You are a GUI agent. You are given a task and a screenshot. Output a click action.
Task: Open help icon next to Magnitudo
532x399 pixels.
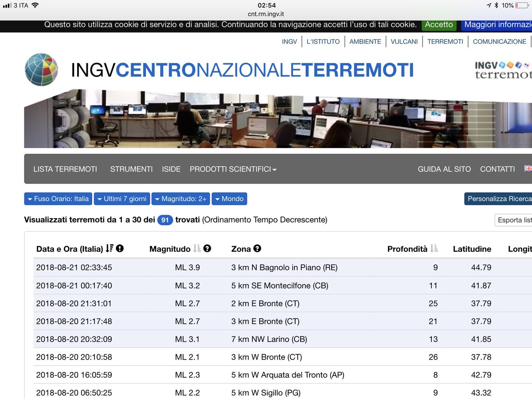(207, 249)
